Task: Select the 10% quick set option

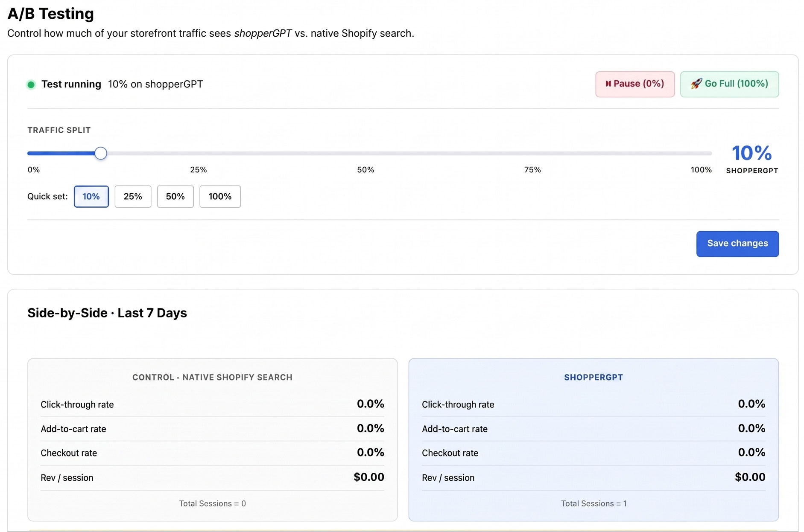Action: pos(91,196)
